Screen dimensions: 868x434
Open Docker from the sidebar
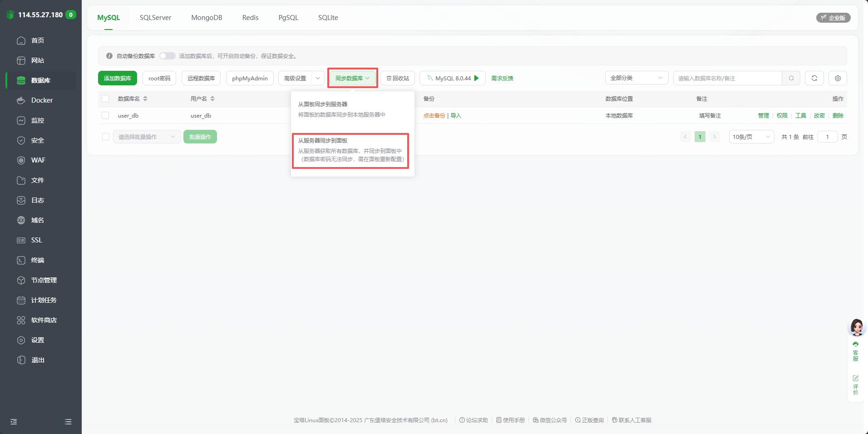pos(42,100)
